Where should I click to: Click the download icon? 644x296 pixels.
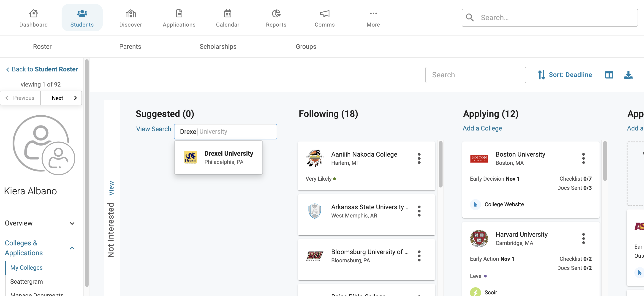(628, 75)
